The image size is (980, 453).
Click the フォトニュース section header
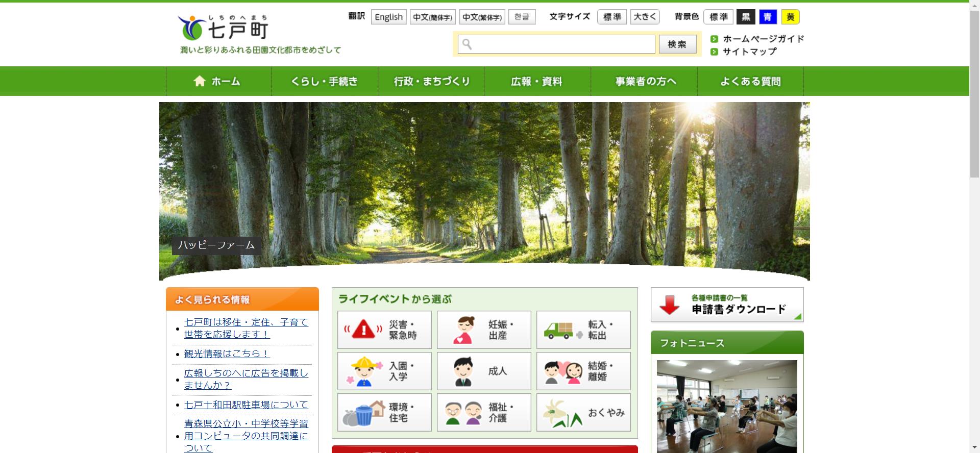click(x=727, y=343)
